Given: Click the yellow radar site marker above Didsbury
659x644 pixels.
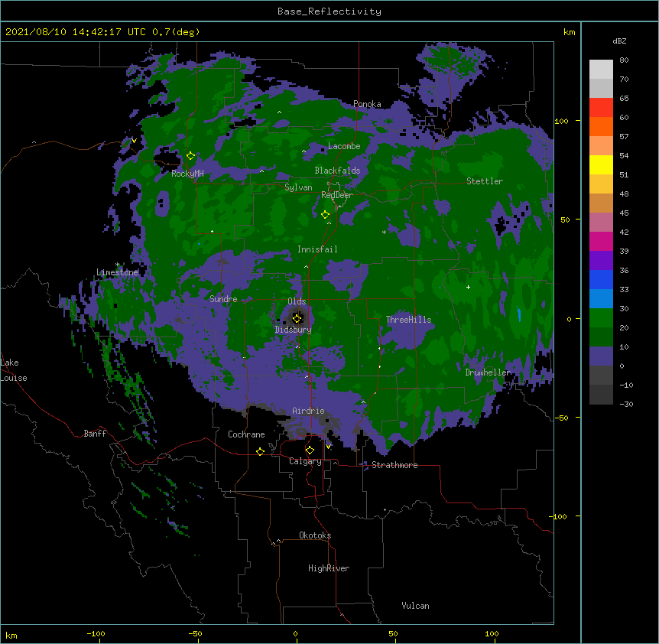Looking at the screenshot, I should point(297,318).
